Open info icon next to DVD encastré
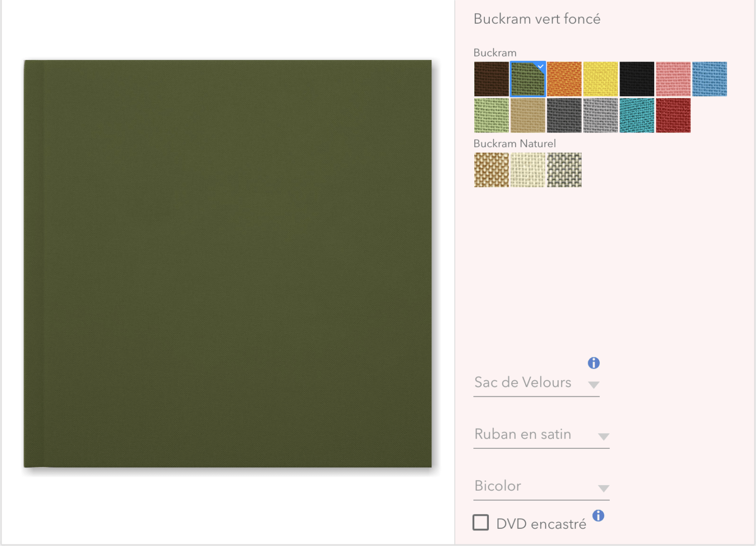Screen dimensions: 756x546 point(598,515)
